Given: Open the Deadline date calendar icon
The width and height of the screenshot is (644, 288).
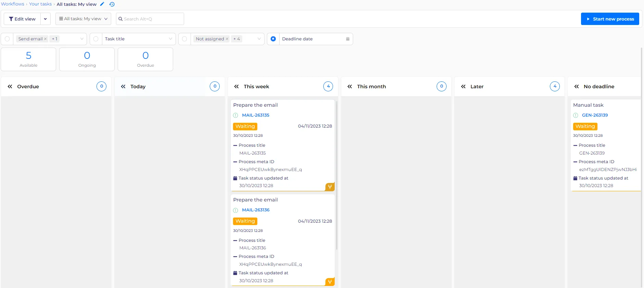Looking at the screenshot, I should (x=348, y=39).
